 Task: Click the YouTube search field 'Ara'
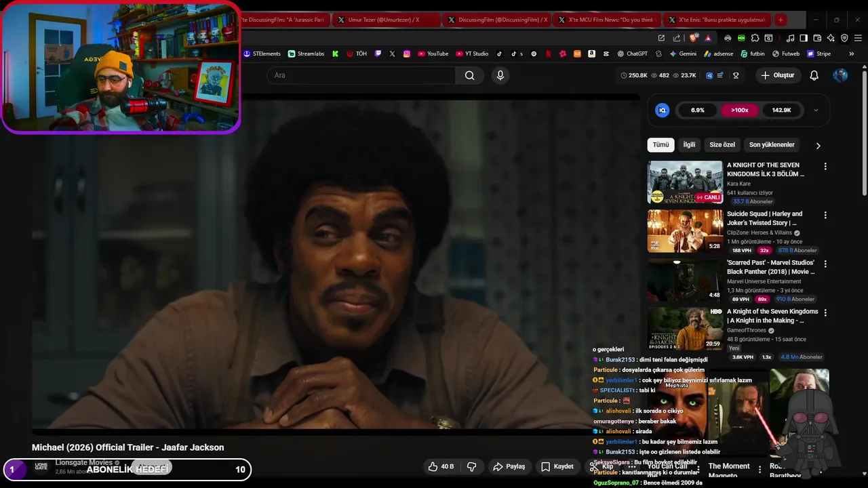[361, 75]
